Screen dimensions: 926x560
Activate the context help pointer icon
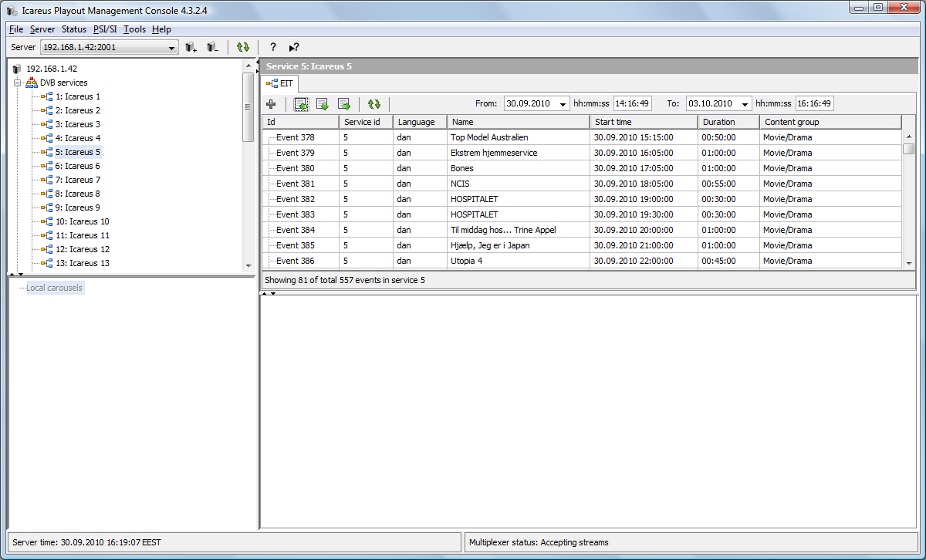pos(294,48)
